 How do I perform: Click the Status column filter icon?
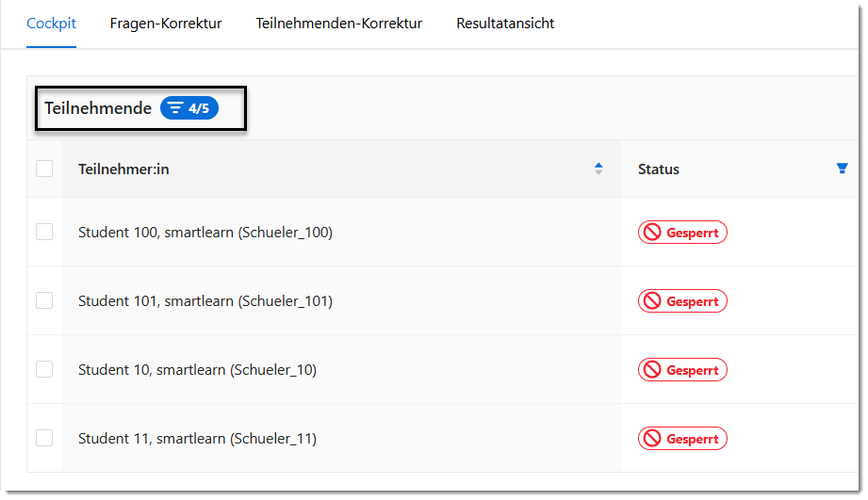point(842,169)
